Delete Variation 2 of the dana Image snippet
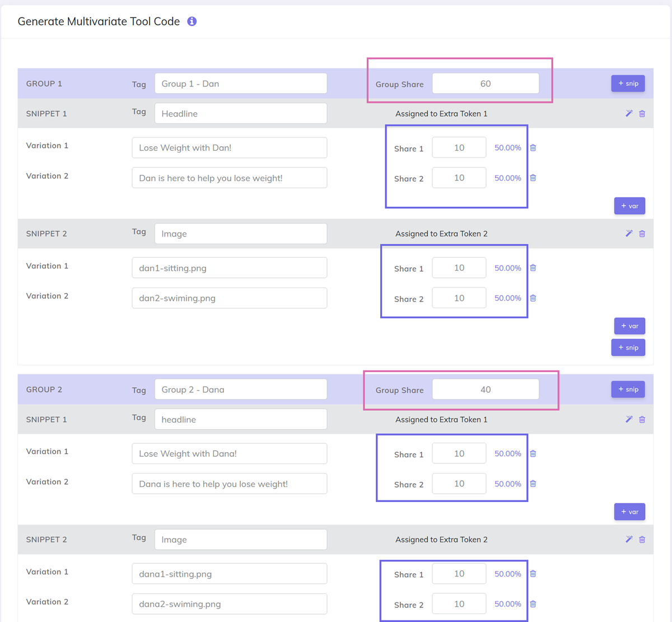Viewport: 672px width, 622px height. click(x=533, y=604)
